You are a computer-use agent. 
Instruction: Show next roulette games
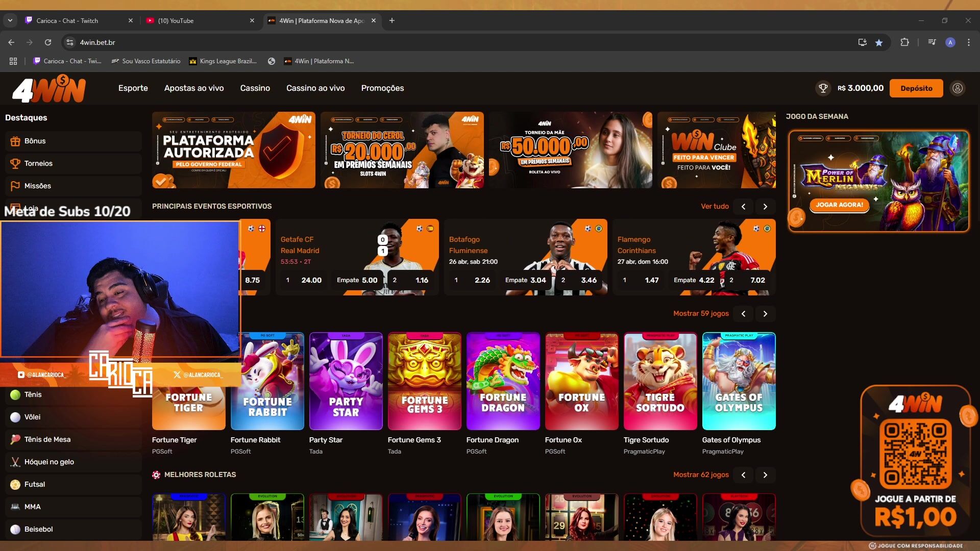tap(765, 475)
